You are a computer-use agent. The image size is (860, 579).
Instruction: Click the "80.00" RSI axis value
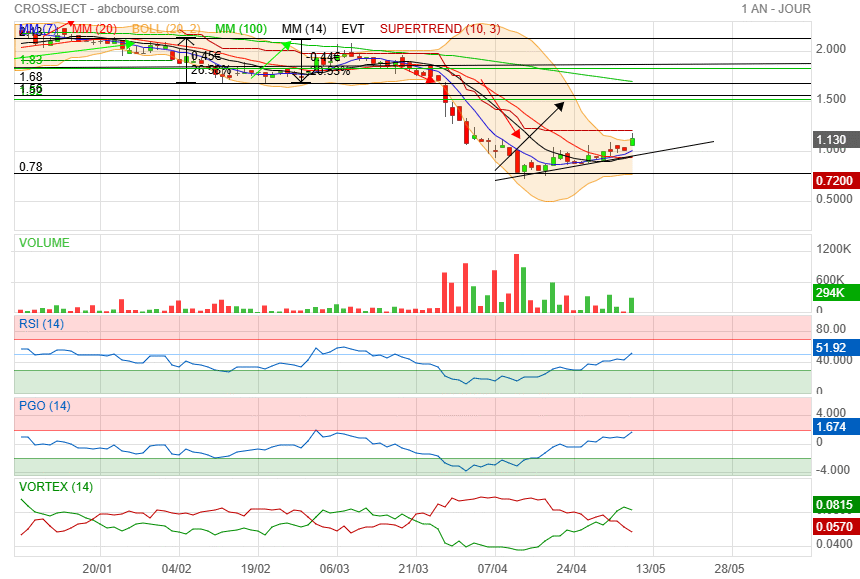pyautogui.click(x=831, y=329)
